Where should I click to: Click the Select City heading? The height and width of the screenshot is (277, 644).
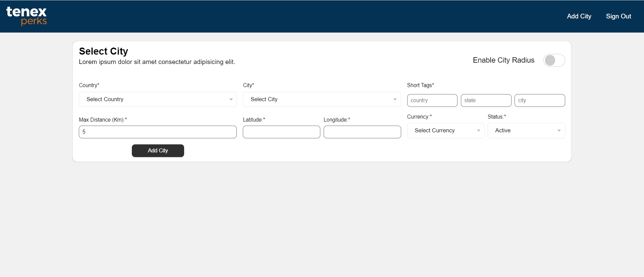(103, 51)
